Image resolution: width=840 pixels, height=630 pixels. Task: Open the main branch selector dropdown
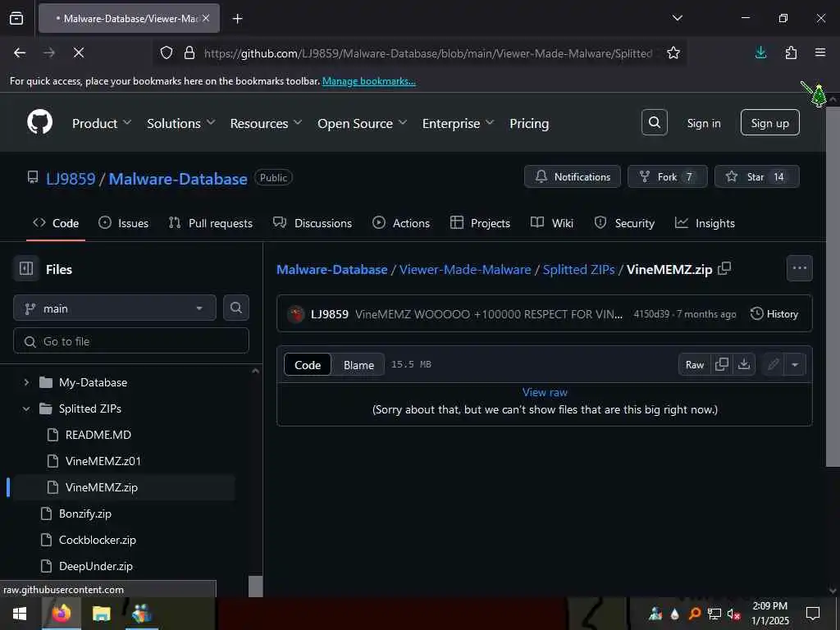[115, 308]
